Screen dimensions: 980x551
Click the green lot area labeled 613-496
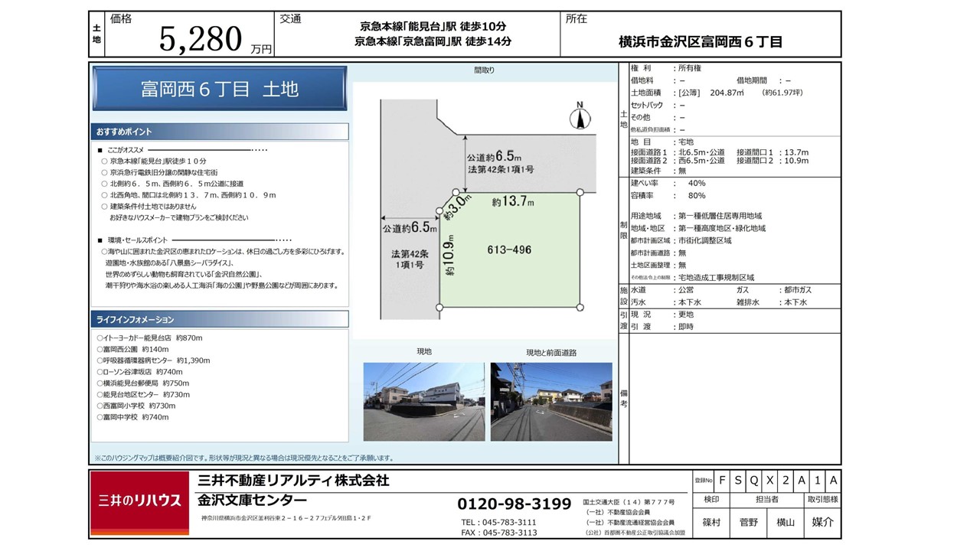pyautogui.click(x=509, y=250)
